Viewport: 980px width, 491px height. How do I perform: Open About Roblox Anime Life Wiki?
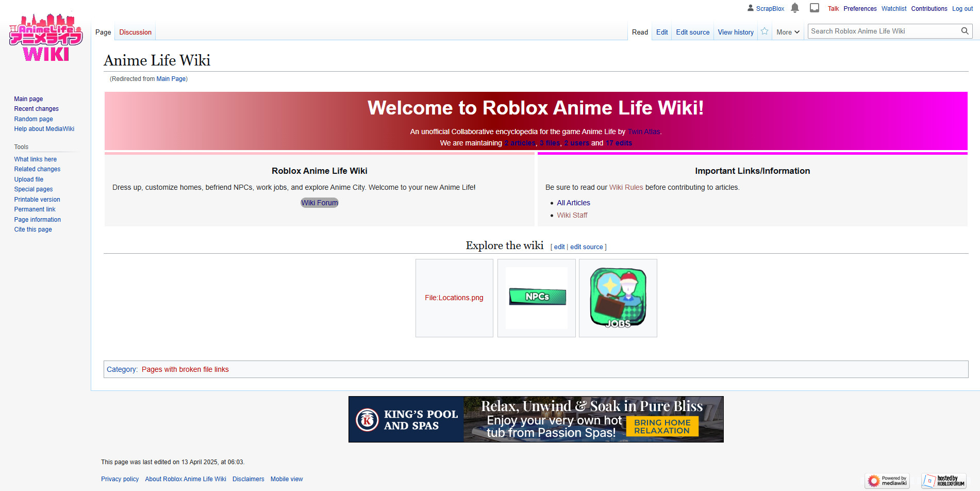click(x=186, y=479)
